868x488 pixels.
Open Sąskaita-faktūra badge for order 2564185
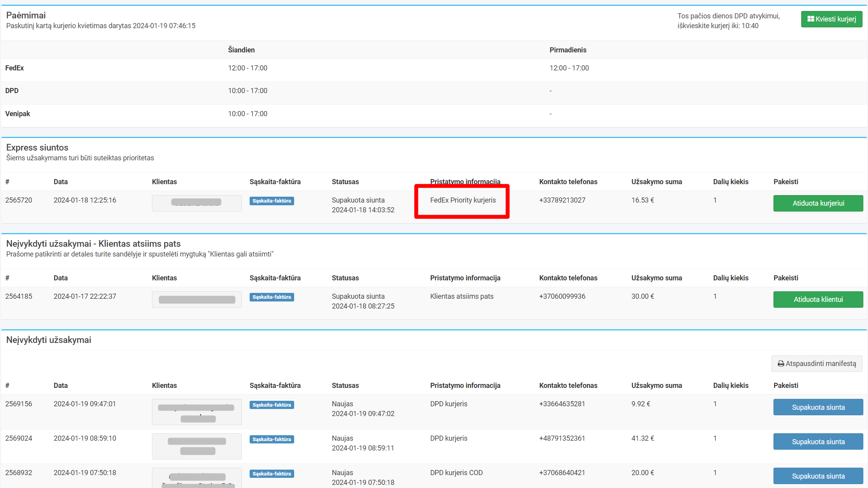271,297
